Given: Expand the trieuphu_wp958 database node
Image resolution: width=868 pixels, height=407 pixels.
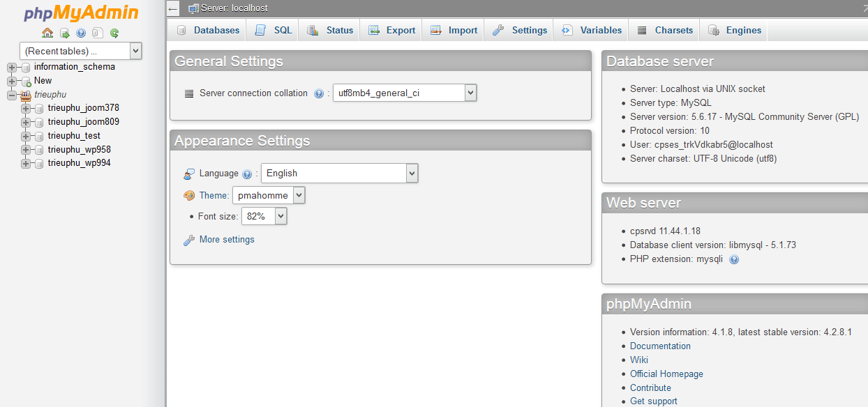Looking at the screenshot, I should [26, 150].
